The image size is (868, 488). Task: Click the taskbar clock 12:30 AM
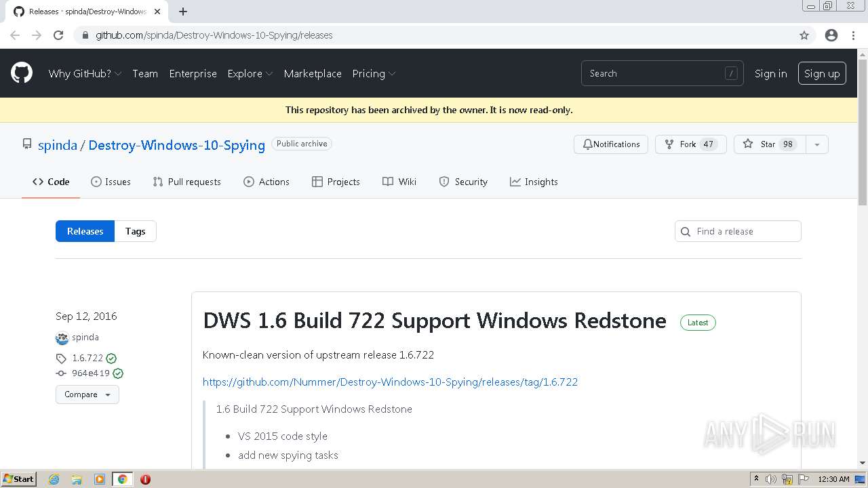(x=834, y=479)
